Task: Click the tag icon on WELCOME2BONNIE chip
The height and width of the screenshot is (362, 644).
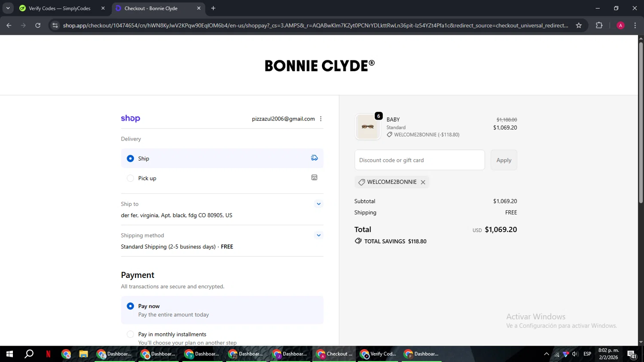Action: (361, 182)
